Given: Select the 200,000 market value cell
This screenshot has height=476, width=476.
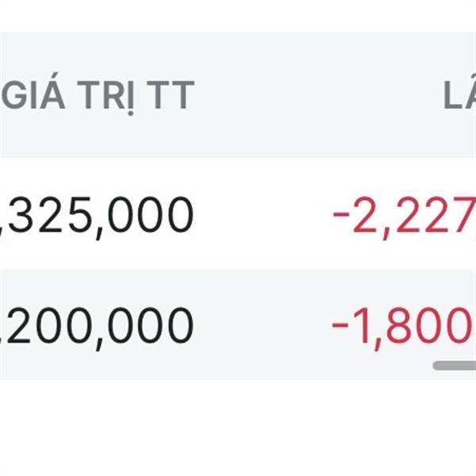Looking at the screenshot, I should pos(98,325).
